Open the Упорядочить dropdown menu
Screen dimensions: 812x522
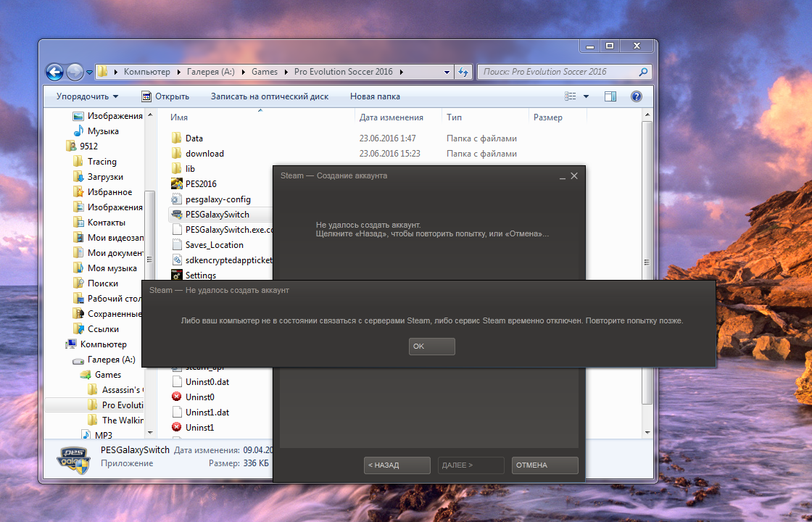pos(87,96)
